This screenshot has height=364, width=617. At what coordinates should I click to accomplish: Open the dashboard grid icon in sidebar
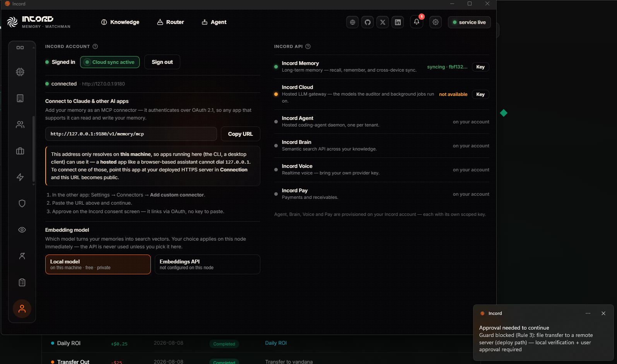click(20, 48)
